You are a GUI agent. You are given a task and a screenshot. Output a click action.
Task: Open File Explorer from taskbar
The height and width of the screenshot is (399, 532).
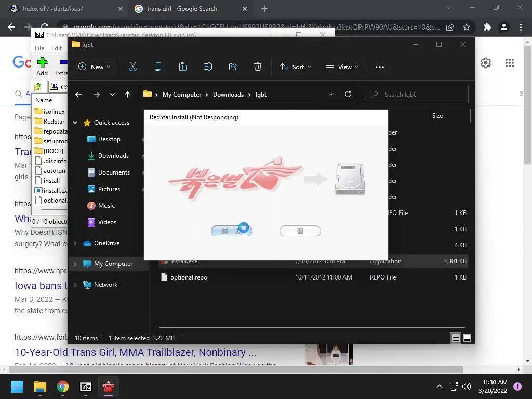pyautogui.click(x=39, y=387)
